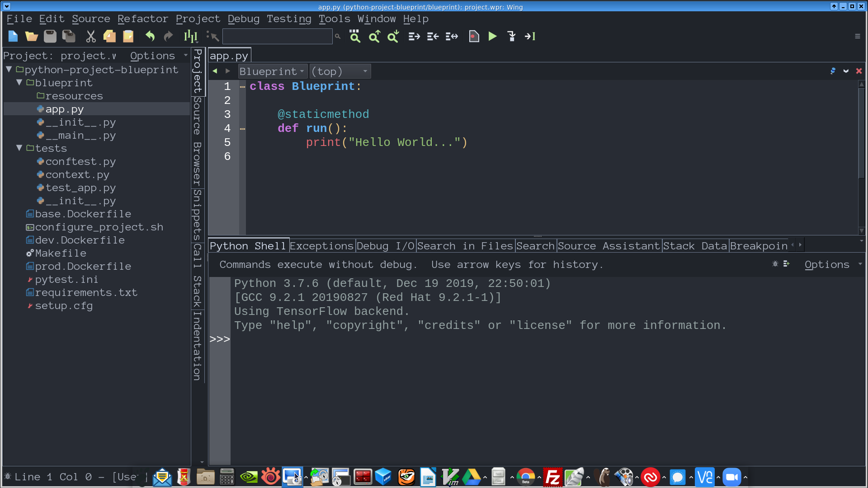Click the Copy icon in the toolbar

coord(109,36)
